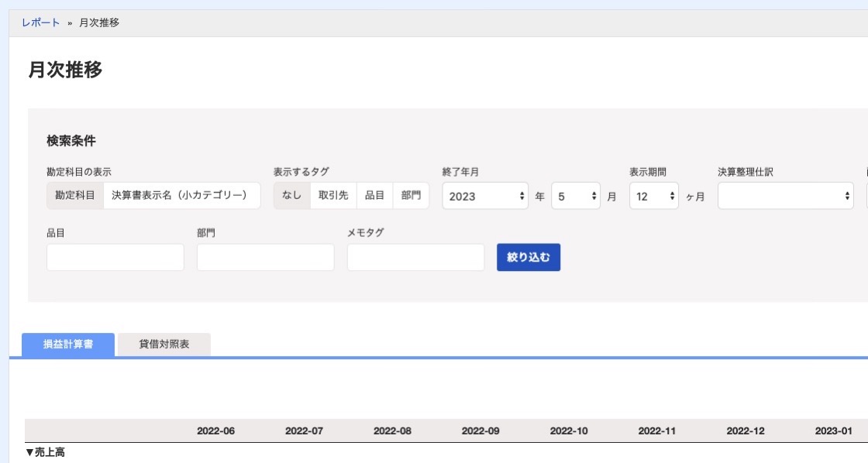
Task: Click the 2022-06 column header
Action: pyautogui.click(x=216, y=431)
